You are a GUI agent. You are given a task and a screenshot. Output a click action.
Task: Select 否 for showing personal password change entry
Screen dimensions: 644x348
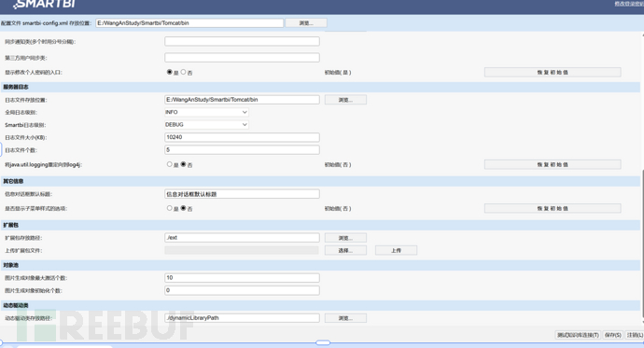[x=183, y=72]
